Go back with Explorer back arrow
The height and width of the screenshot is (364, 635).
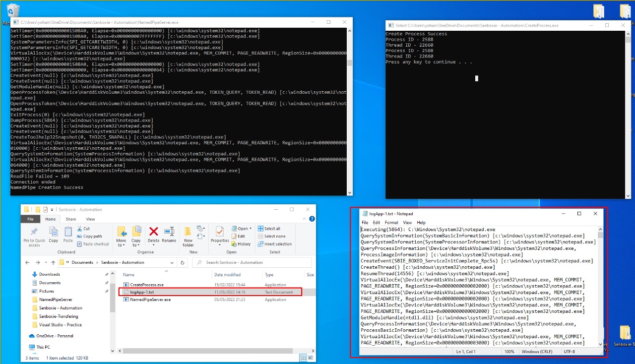(28, 262)
